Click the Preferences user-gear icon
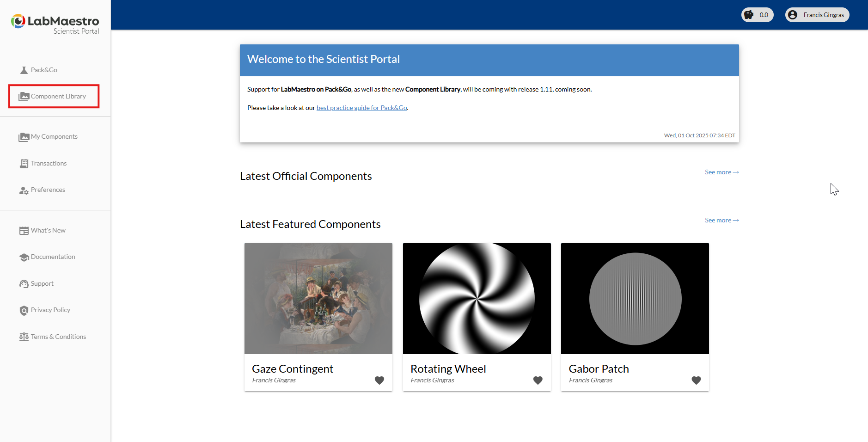Viewport: 868px width, 442px height. pyautogui.click(x=24, y=190)
